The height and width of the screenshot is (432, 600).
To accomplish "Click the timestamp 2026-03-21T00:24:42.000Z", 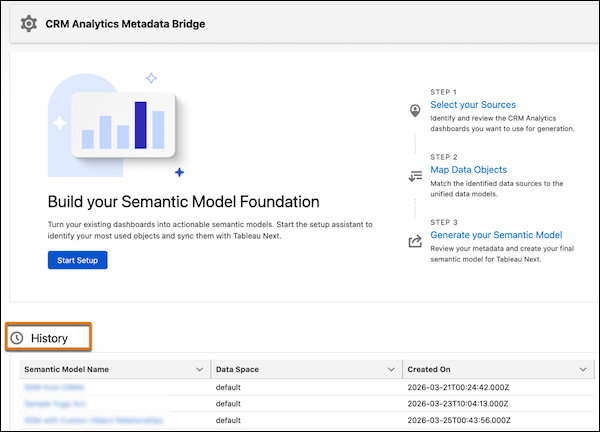I will [x=458, y=387].
